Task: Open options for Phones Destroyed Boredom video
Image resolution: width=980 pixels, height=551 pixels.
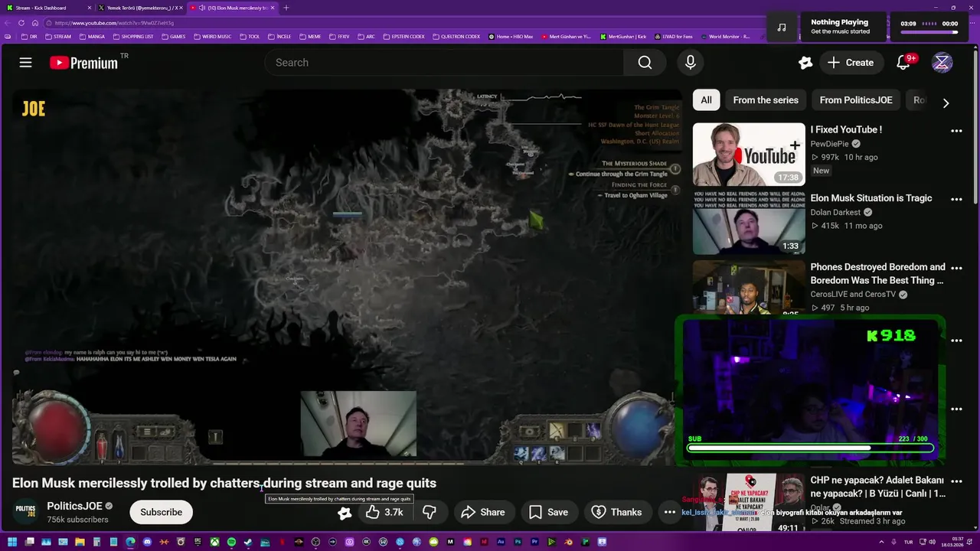Action: point(956,269)
